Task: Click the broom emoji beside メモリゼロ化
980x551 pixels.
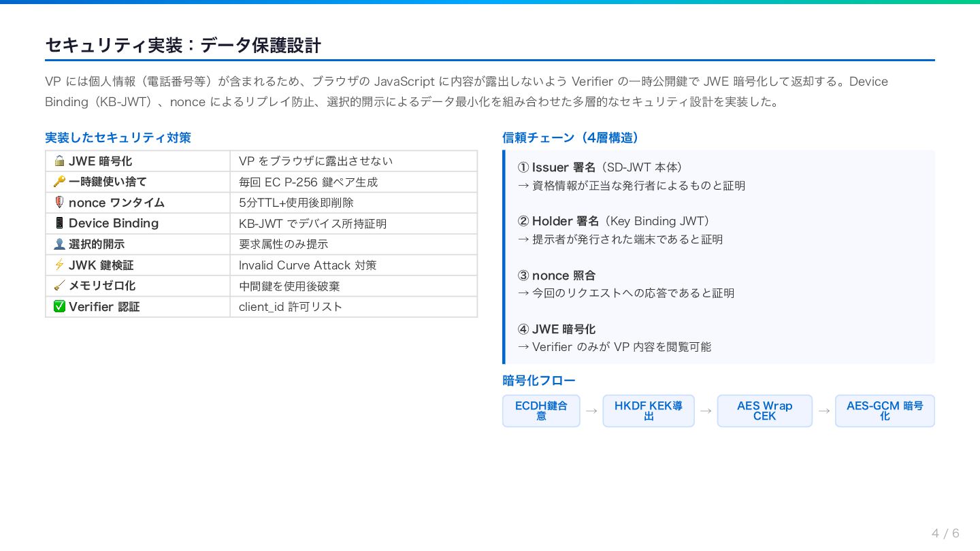Action: (59, 286)
